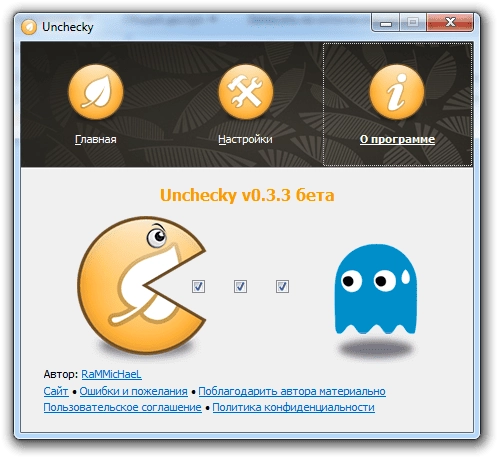Open the RaMMicHaeL author link
Image resolution: width=498 pixels, height=459 pixels.
click(x=111, y=374)
